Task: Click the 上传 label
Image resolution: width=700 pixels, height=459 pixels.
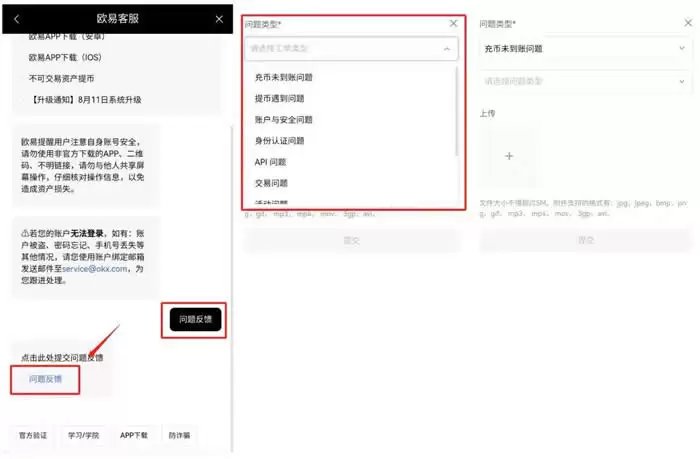Action: pyautogui.click(x=487, y=113)
